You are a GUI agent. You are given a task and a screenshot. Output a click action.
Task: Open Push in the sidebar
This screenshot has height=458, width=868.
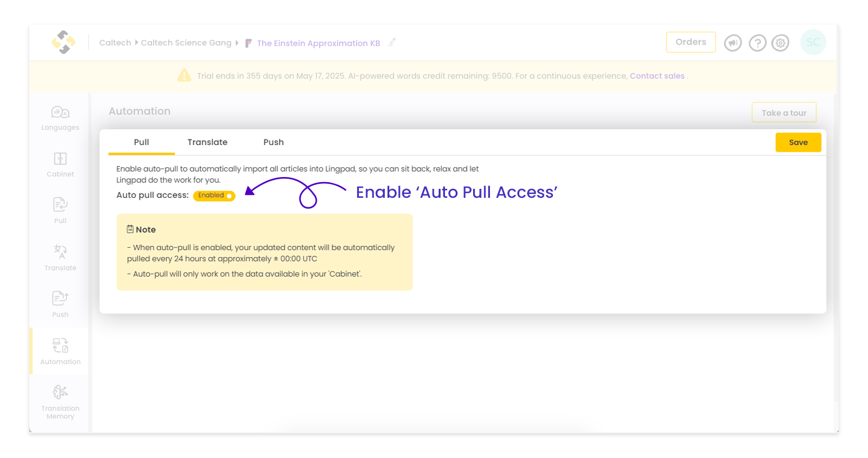coord(60,305)
